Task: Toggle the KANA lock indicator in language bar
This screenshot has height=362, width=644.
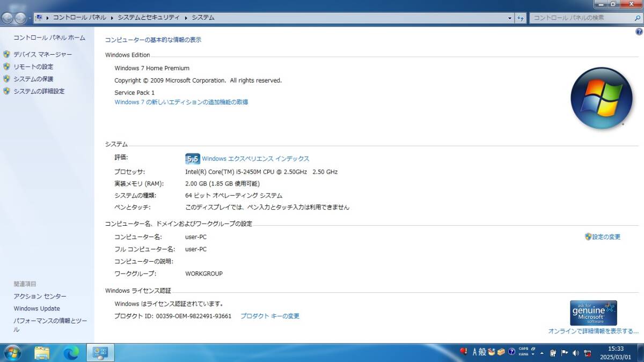Action: tap(523, 354)
